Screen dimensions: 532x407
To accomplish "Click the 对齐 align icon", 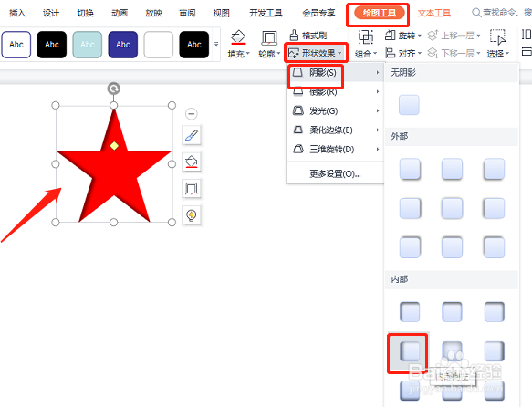I will point(391,53).
